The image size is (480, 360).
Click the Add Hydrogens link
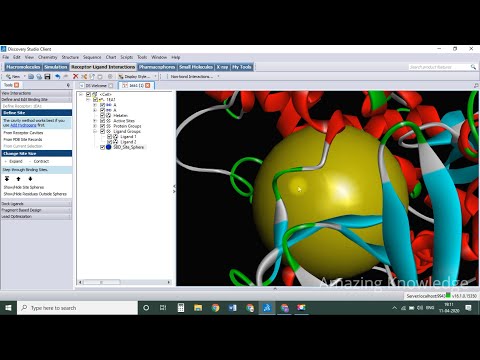(x=23, y=125)
